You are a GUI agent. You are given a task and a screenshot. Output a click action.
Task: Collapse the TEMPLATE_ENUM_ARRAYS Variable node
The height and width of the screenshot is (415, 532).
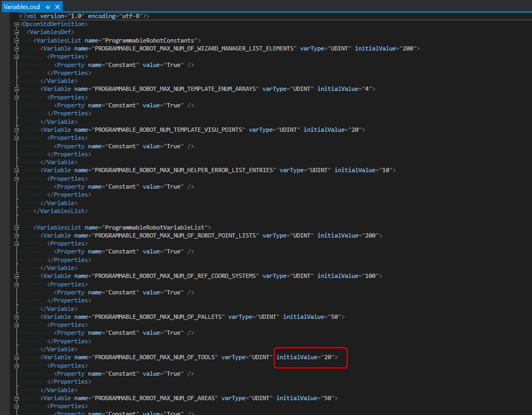coord(18,89)
